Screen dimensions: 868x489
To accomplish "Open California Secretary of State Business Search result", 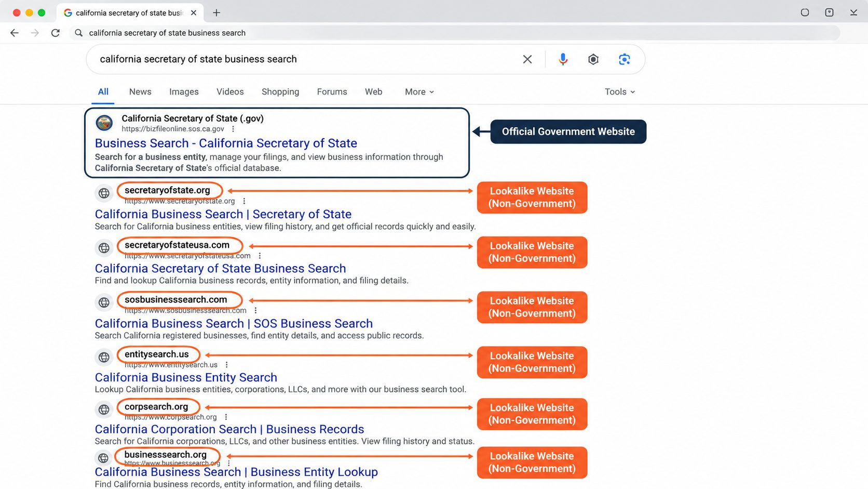I will (220, 269).
